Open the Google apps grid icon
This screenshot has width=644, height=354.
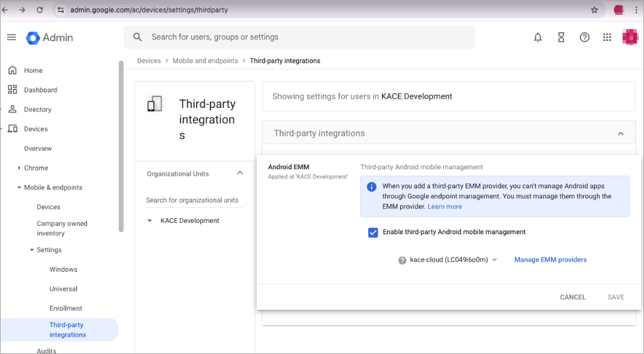point(607,38)
